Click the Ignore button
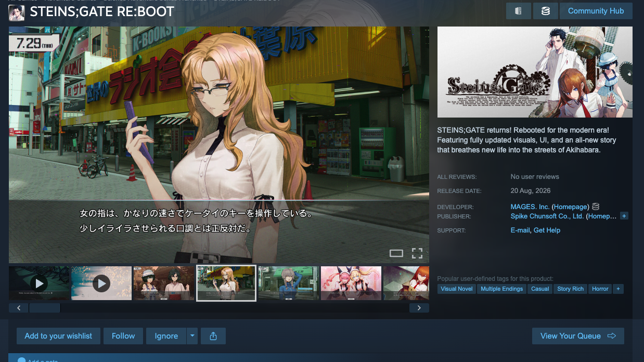This screenshot has width=644, height=362. (x=166, y=336)
